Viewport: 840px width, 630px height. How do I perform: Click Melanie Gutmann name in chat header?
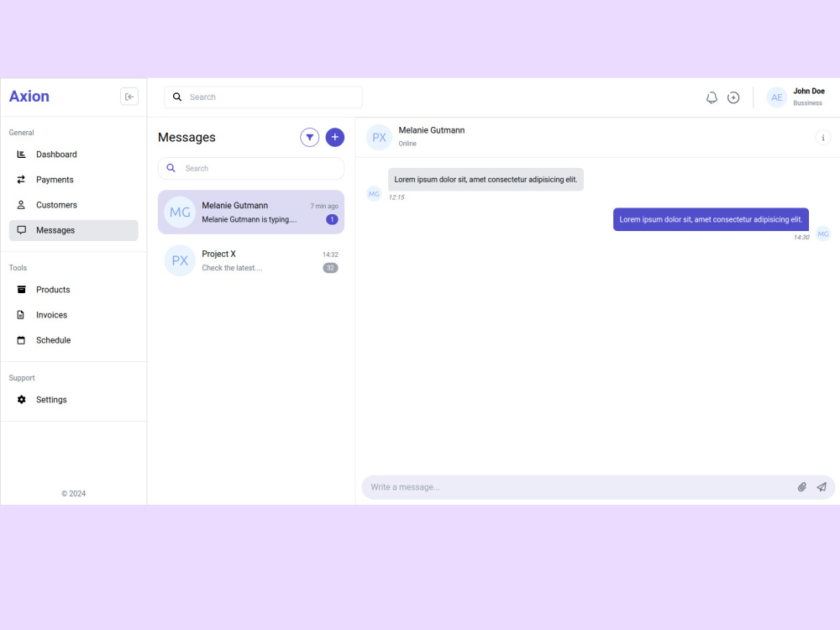431,130
